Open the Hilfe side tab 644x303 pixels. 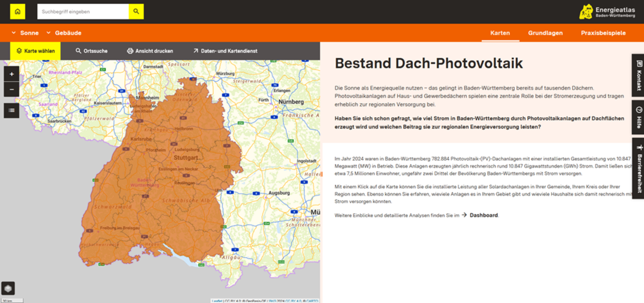[x=639, y=117]
